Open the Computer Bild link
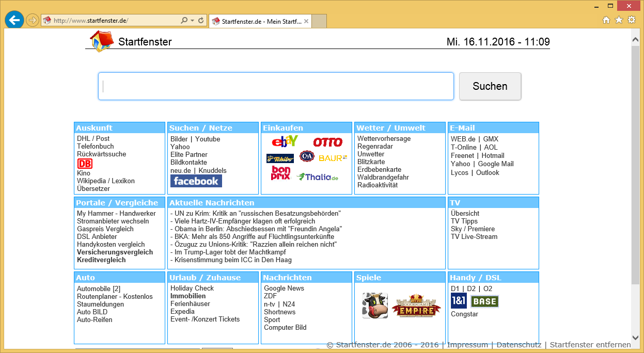644x353 pixels. (285, 327)
